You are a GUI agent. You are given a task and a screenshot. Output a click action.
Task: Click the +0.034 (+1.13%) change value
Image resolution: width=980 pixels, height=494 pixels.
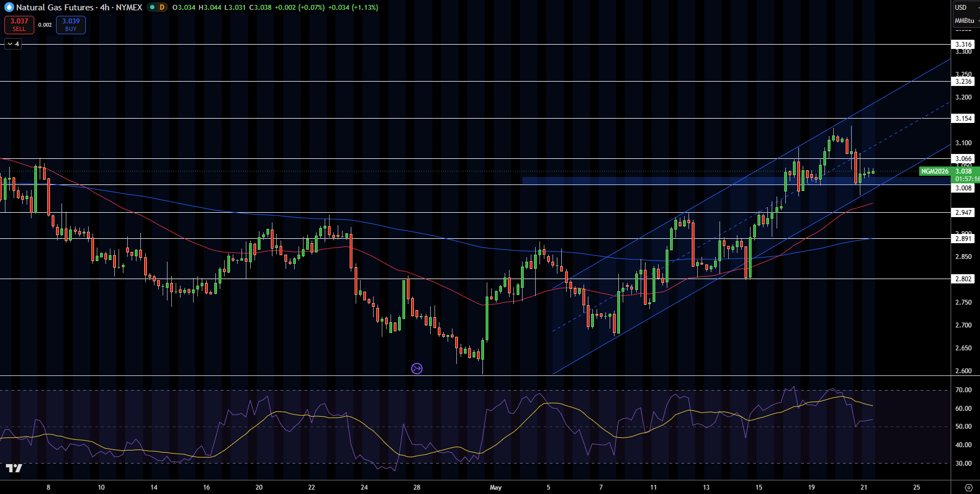pos(353,8)
